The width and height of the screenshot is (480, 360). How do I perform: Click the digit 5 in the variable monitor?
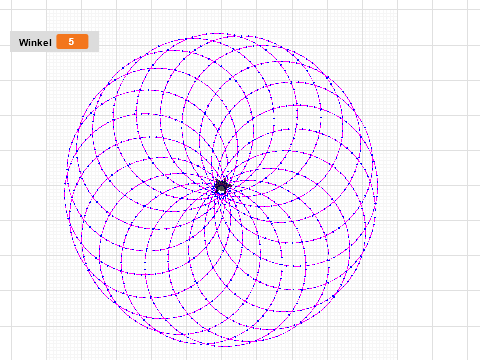[71, 42]
